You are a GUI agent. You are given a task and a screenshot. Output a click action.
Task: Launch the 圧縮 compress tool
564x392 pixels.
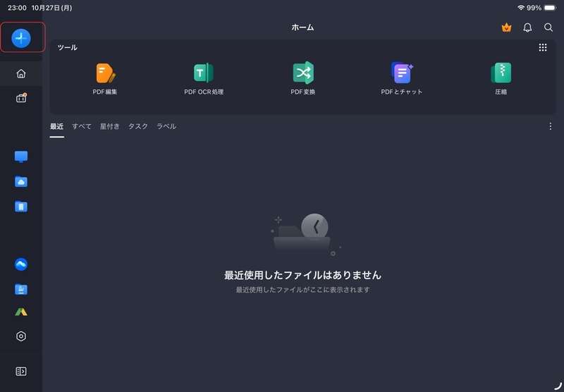501,79
